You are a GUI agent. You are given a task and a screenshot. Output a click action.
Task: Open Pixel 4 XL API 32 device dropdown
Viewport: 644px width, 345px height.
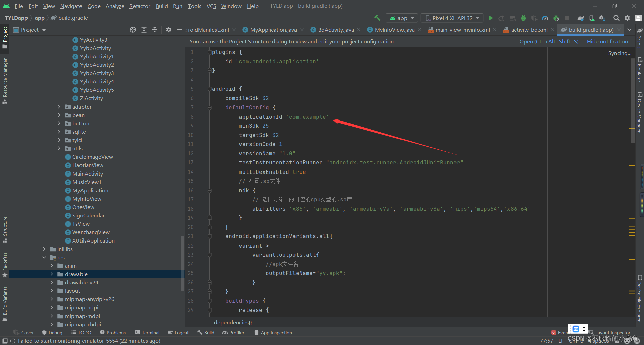(452, 18)
